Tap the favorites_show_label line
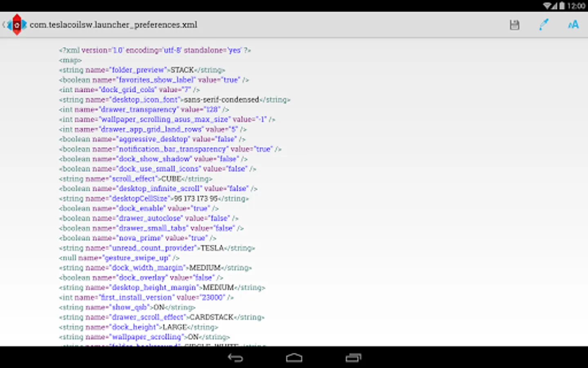This screenshot has height=368, width=588. pyautogui.click(x=154, y=80)
